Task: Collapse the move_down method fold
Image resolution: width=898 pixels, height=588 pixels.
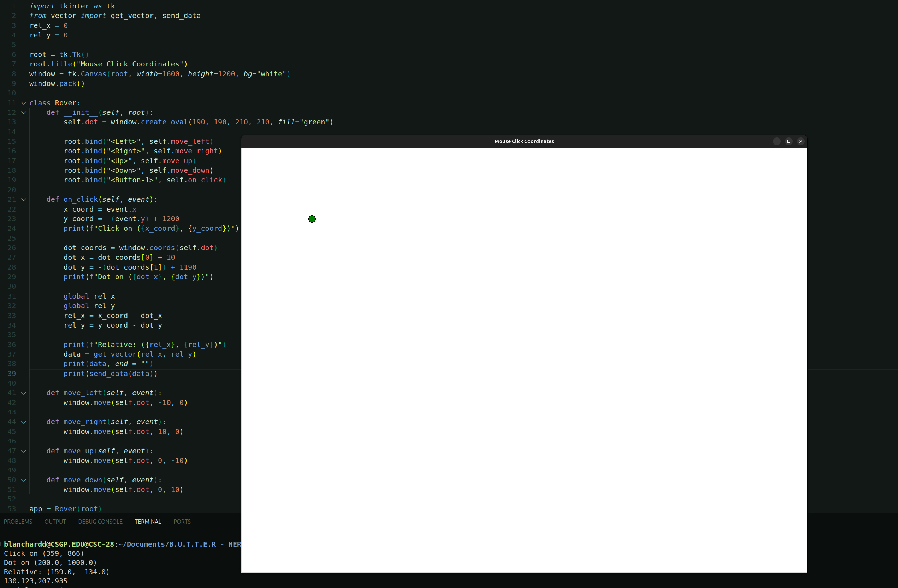Action: pyautogui.click(x=23, y=480)
